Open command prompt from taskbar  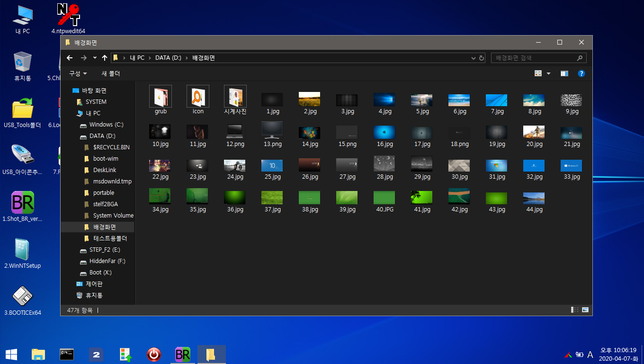coord(67,354)
